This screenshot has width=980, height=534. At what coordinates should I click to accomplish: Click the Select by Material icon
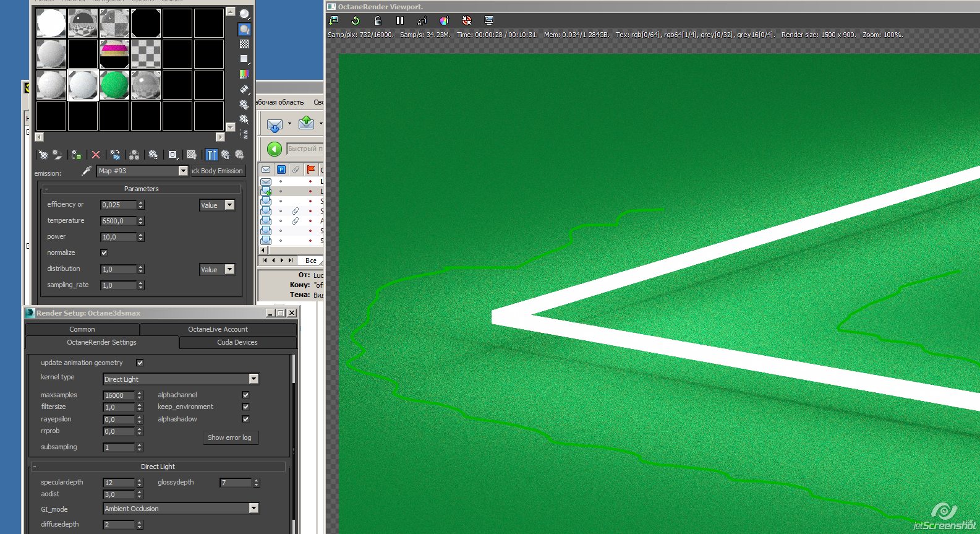[244, 119]
